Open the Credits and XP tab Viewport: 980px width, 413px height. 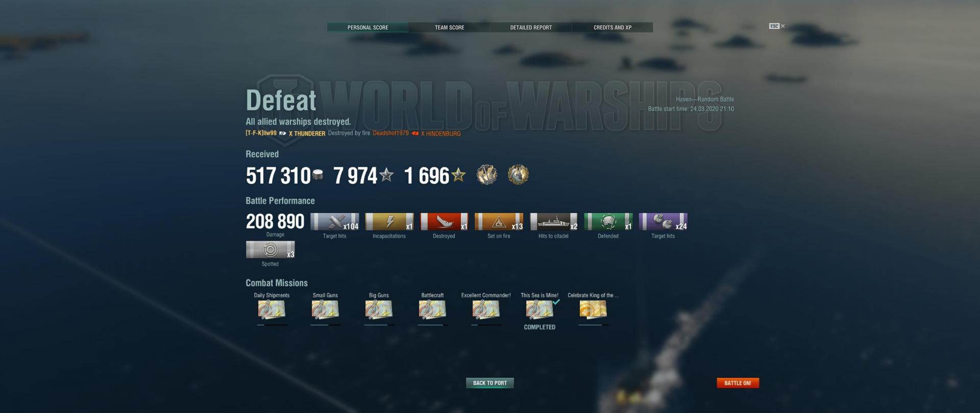pyautogui.click(x=612, y=28)
